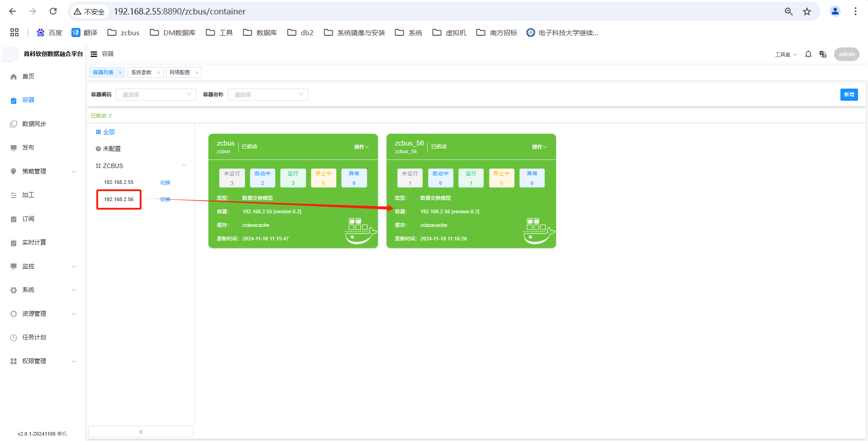The height and width of the screenshot is (441, 868).
Task: Expand the 策略管理 sidebar menu
Action: coord(43,171)
